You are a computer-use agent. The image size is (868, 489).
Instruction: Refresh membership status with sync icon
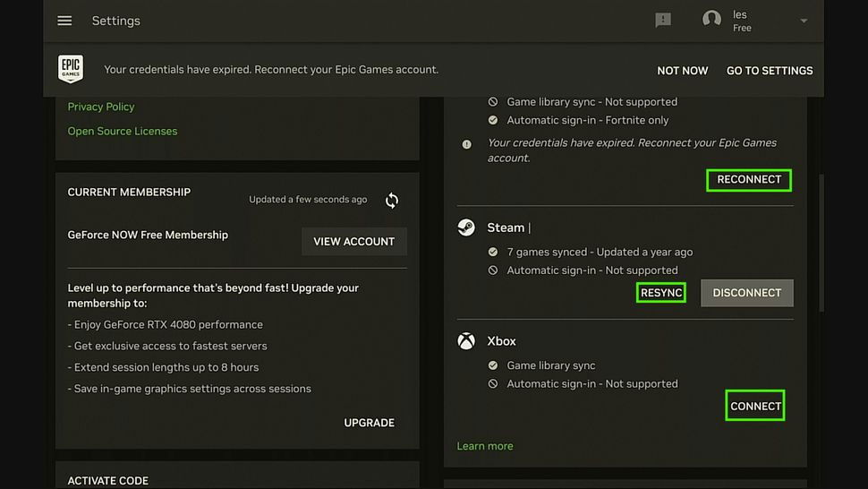[x=392, y=200]
